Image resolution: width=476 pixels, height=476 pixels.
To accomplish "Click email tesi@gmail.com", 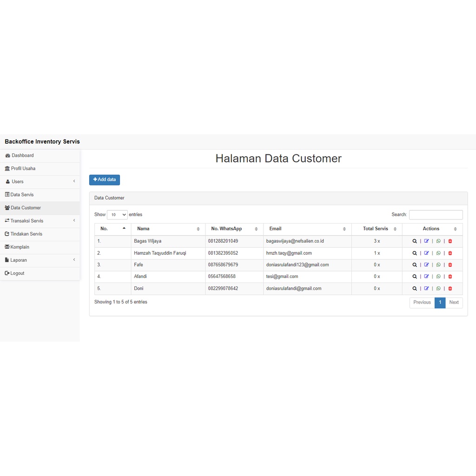I will [x=282, y=277].
